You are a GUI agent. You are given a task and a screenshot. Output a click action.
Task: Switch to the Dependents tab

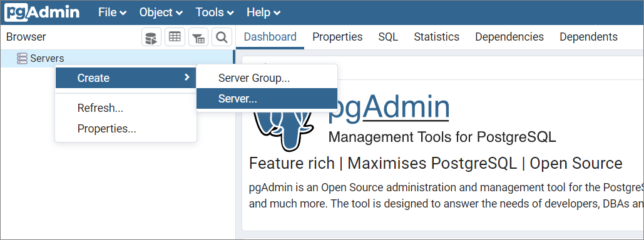(588, 37)
